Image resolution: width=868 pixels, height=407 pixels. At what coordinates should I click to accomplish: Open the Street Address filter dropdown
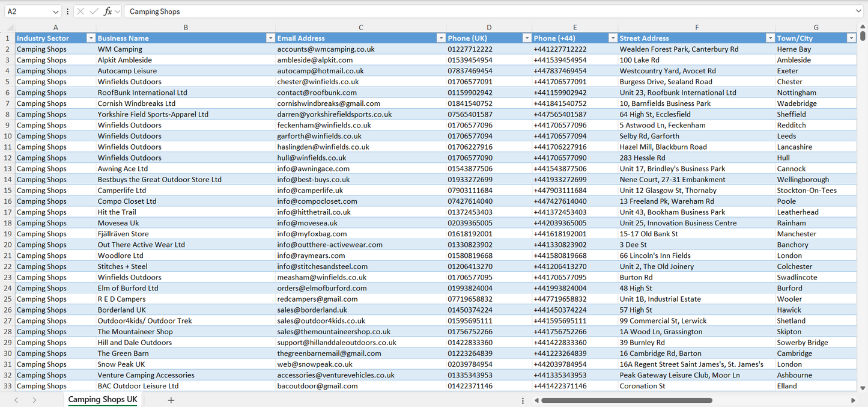click(770, 38)
